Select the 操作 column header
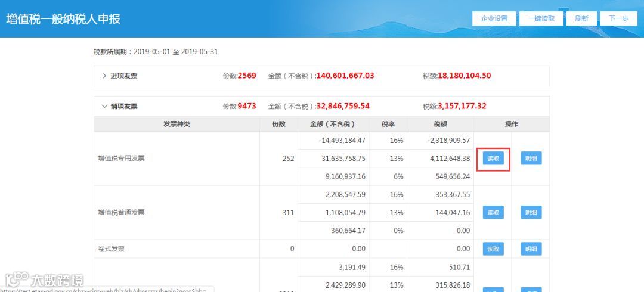This screenshot has height=292, width=644. pos(512,124)
